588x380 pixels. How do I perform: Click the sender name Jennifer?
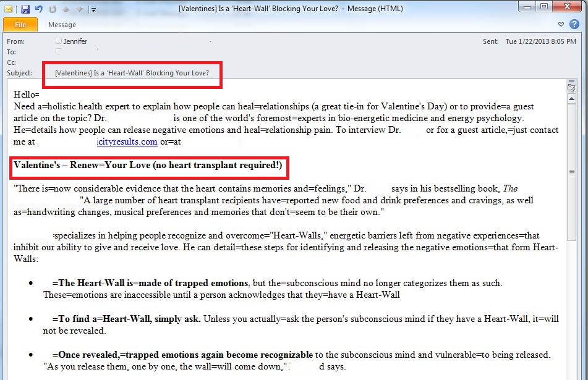tap(75, 41)
